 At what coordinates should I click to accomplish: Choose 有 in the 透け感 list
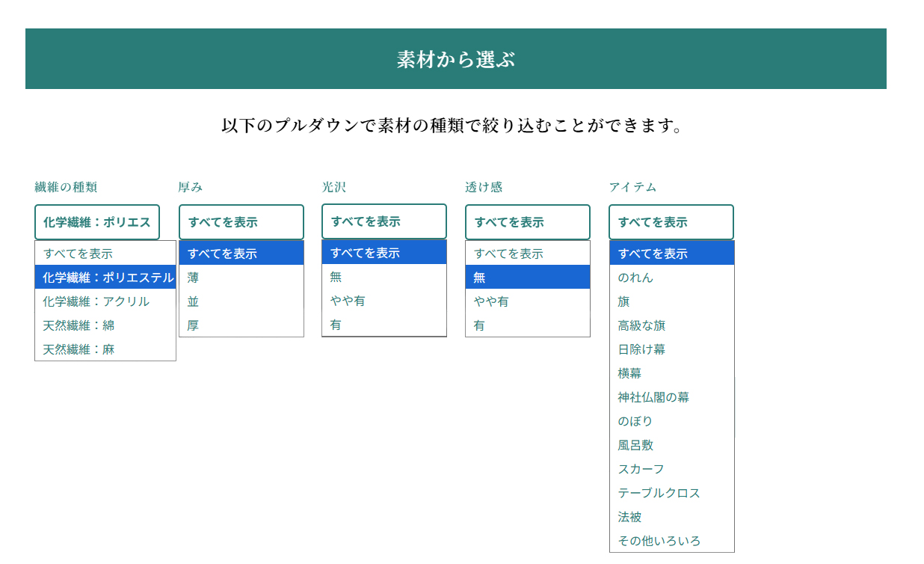point(528,325)
